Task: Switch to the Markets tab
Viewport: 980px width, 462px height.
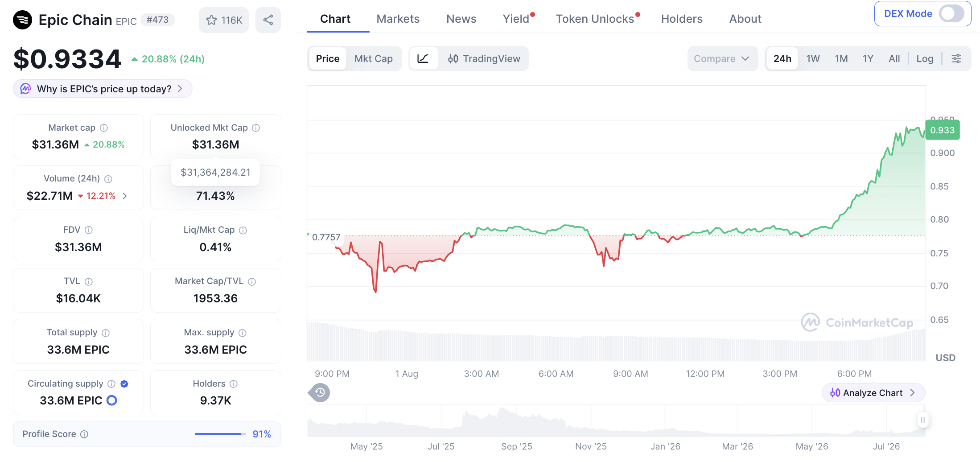Action: (398, 19)
